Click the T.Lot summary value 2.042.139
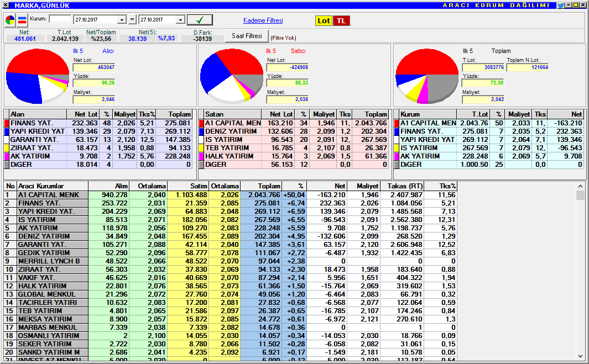Viewport: 589px width, 364px height. pyautogui.click(x=65, y=39)
